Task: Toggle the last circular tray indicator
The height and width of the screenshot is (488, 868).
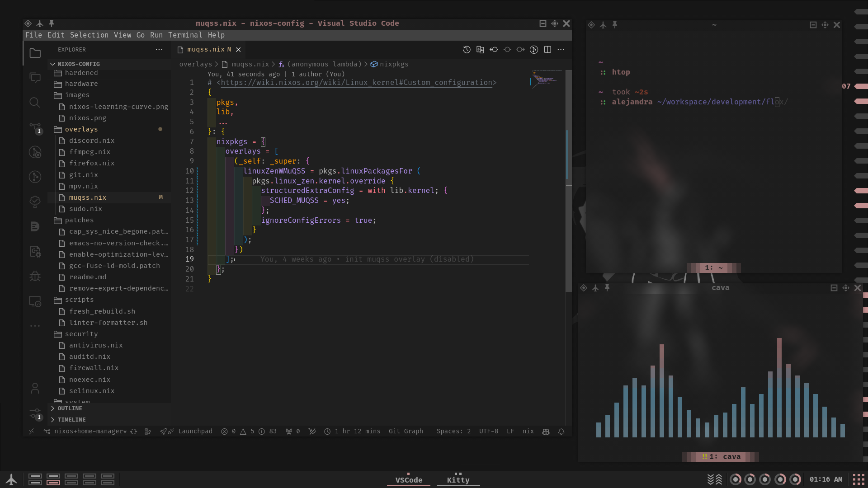Action: [x=795, y=479]
